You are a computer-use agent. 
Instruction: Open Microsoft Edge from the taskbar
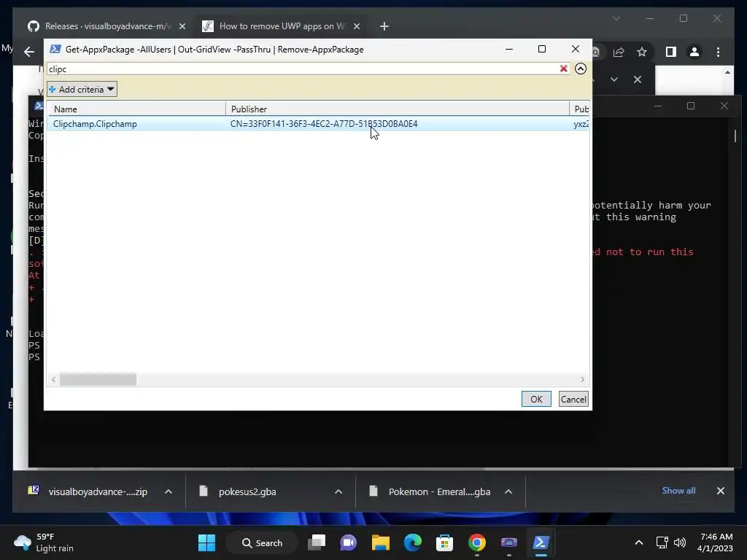[413, 542]
